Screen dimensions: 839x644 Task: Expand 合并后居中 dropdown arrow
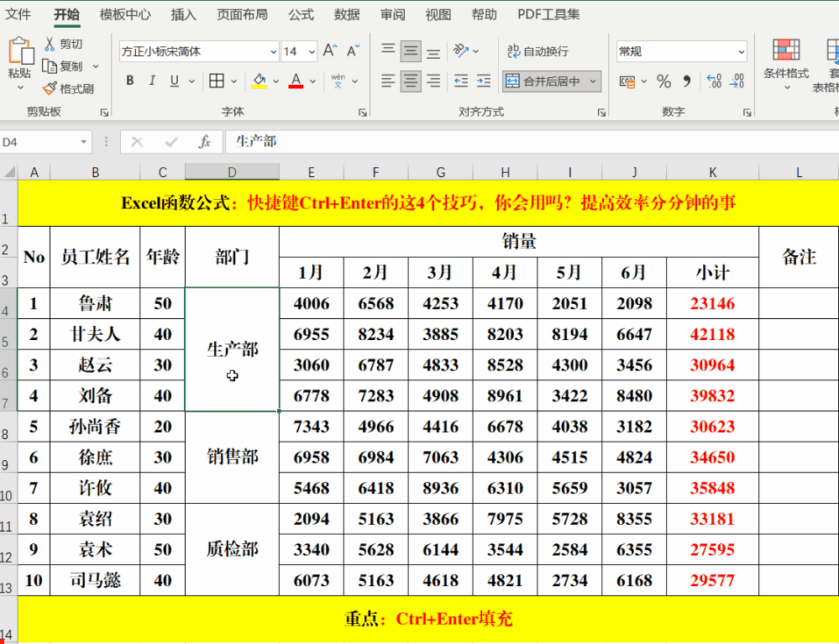coord(593,81)
